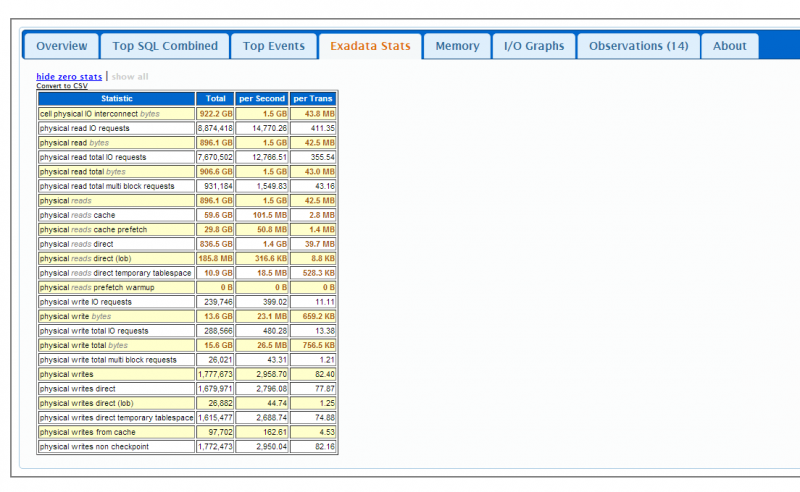Open the Overview tab

[61, 46]
